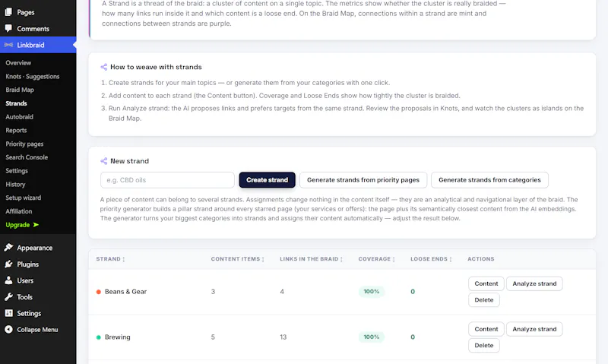Image resolution: width=608 pixels, height=364 pixels.
Task: Click the 13 links value for Brewing
Action: 283,337
